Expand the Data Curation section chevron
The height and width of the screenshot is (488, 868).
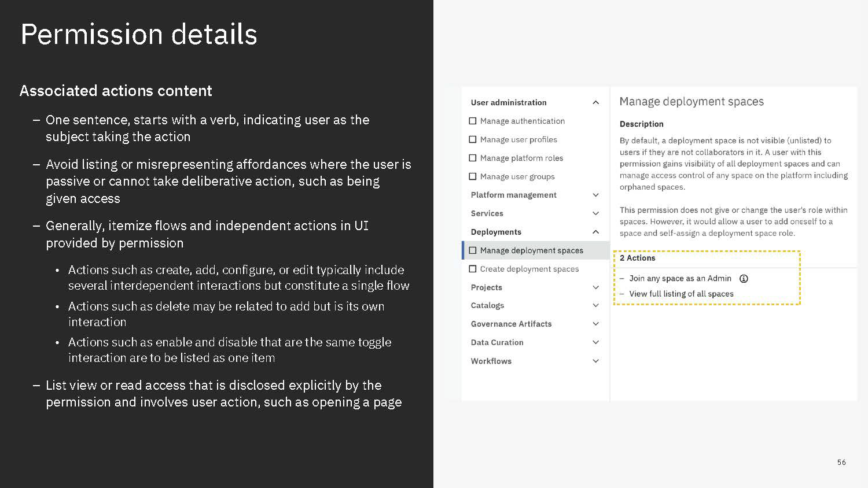click(x=595, y=342)
